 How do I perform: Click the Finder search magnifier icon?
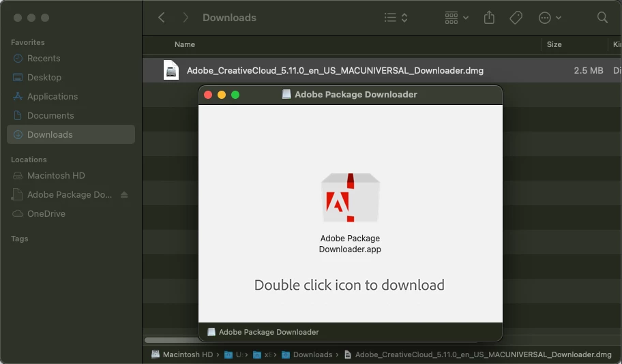click(602, 18)
